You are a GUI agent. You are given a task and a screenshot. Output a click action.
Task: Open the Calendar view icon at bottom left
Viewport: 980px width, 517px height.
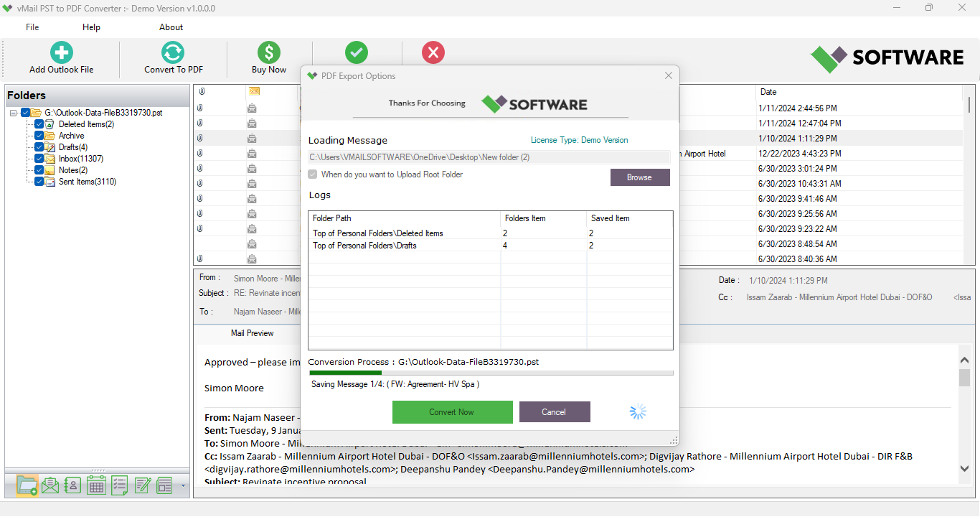tap(95, 485)
